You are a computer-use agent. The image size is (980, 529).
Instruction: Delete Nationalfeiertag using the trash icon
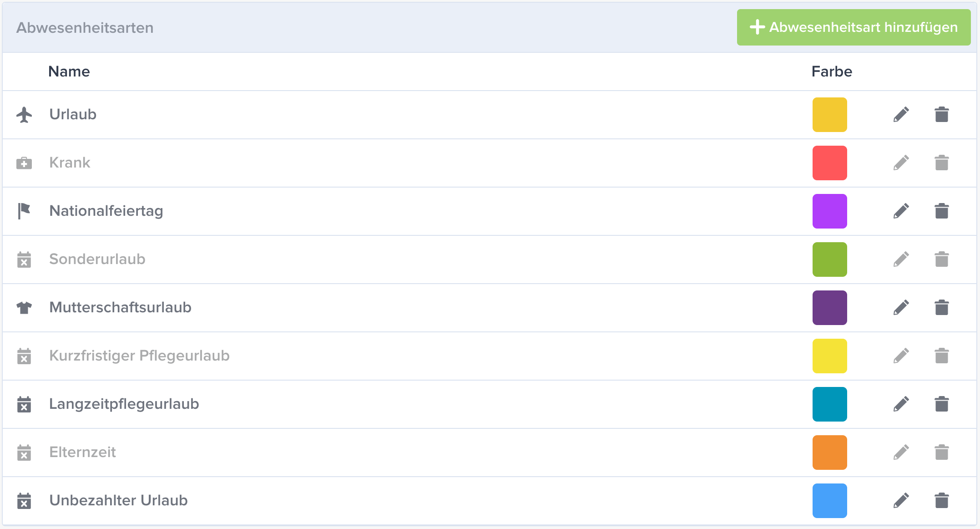point(942,211)
